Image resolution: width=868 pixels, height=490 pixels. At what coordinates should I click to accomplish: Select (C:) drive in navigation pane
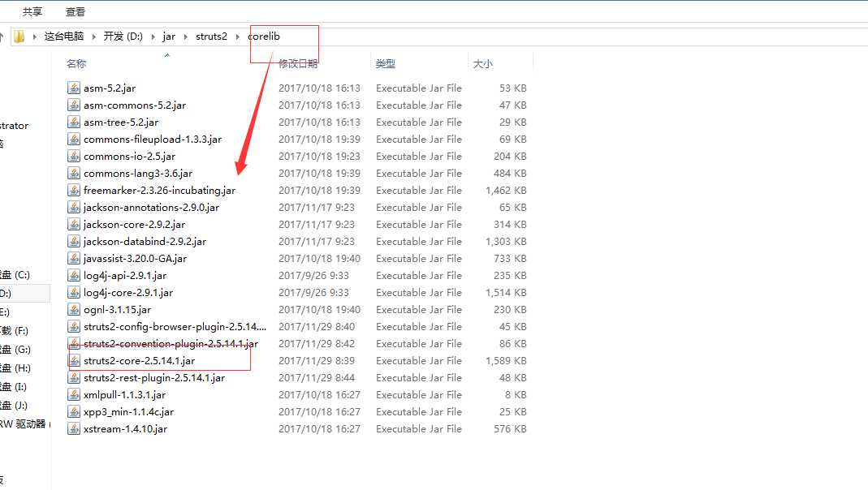(x=15, y=275)
